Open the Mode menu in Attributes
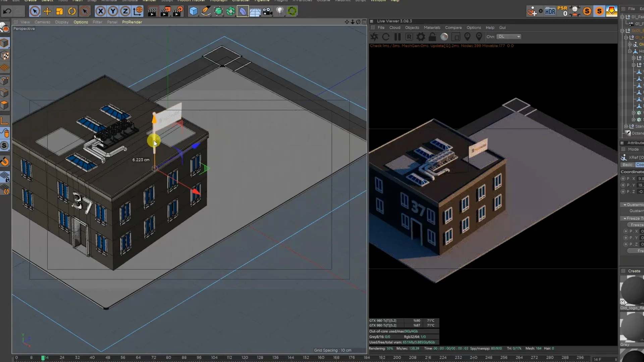The height and width of the screenshot is (362, 644). pyautogui.click(x=633, y=149)
